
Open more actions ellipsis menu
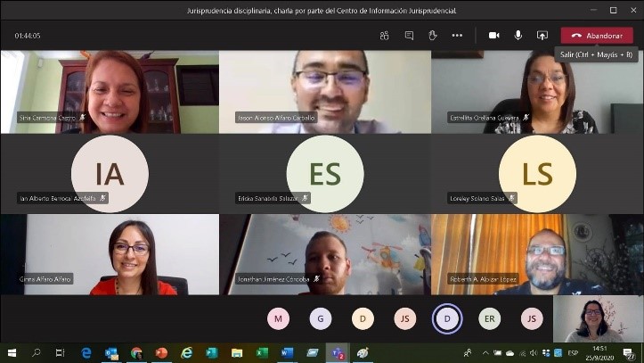coord(457,36)
